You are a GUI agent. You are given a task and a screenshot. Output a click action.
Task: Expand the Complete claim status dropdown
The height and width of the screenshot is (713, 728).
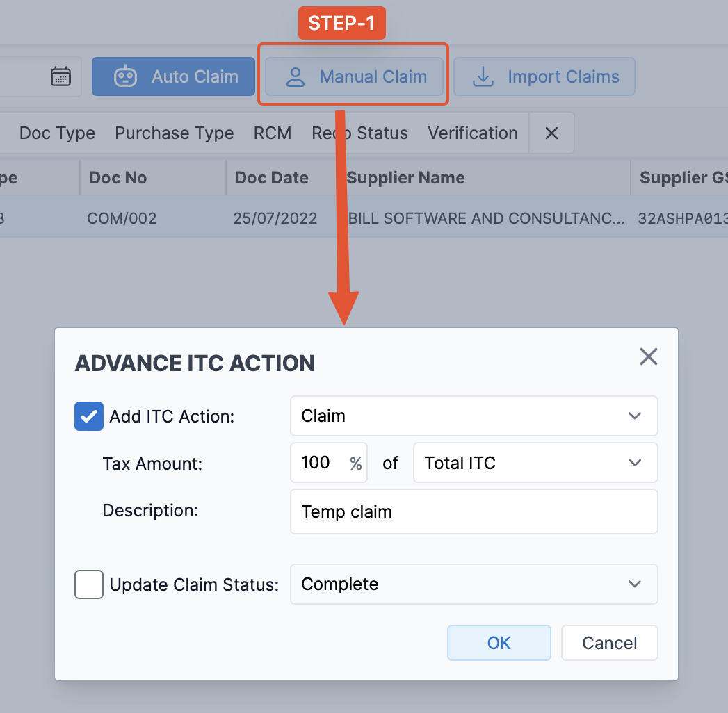coord(474,584)
